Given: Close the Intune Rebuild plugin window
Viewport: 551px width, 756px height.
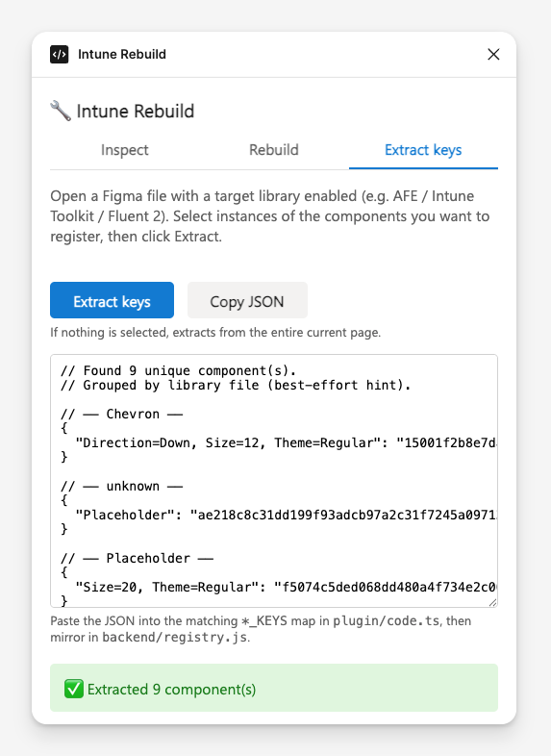Looking at the screenshot, I should [x=493, y=55].
